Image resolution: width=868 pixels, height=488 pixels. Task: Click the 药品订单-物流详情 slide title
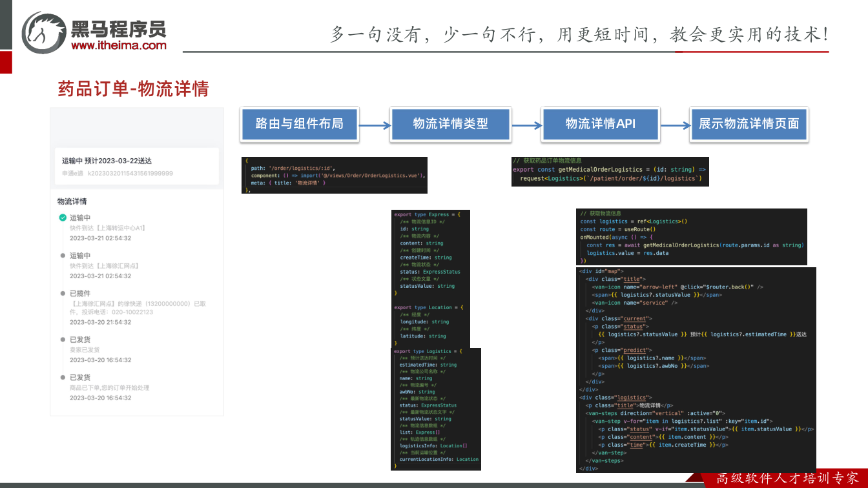click(x=134, y=88)
